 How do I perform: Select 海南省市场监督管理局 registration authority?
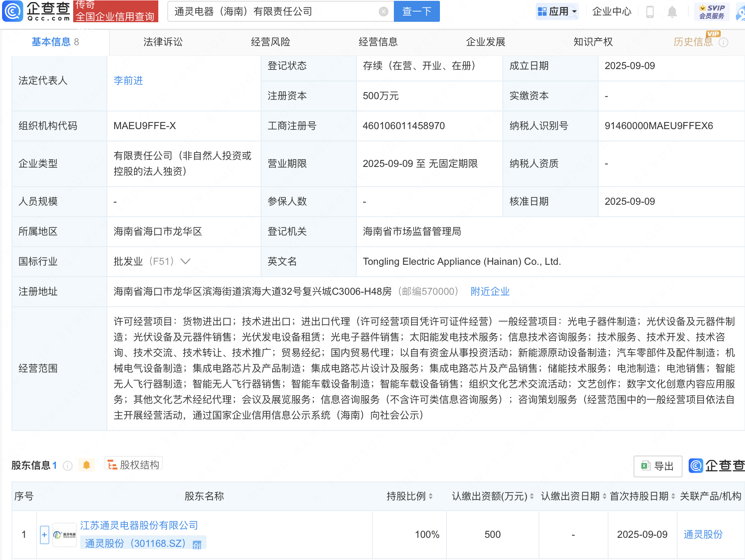click(412, 231)
